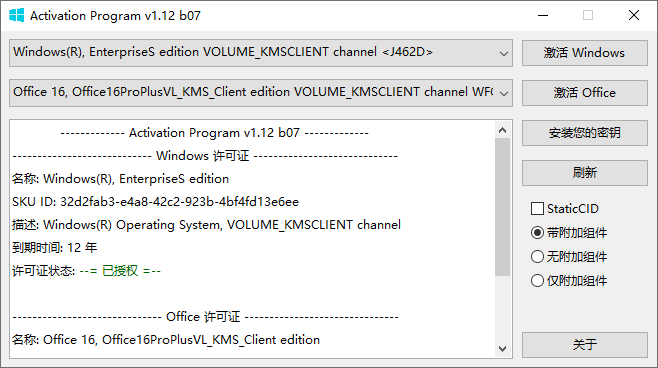Click the log scrollbar up arrow
Viewport: 658px width, 368px height.
tap(502, 130)
